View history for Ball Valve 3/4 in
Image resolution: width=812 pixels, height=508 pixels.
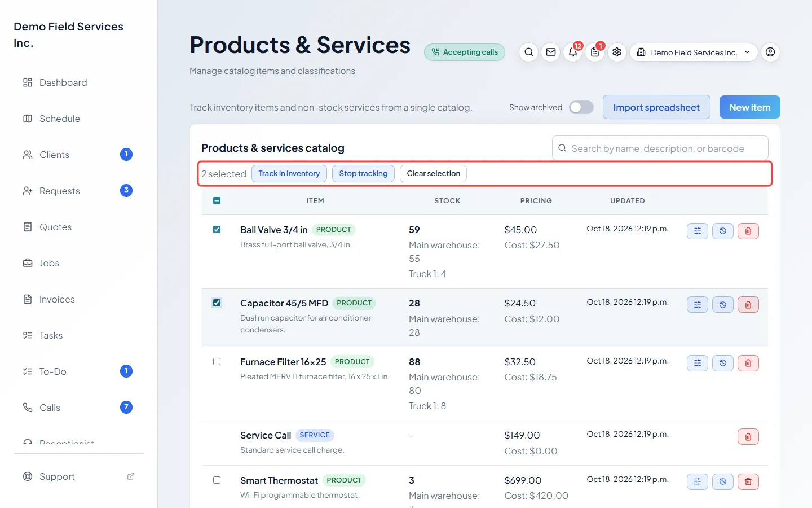[723, 231]
